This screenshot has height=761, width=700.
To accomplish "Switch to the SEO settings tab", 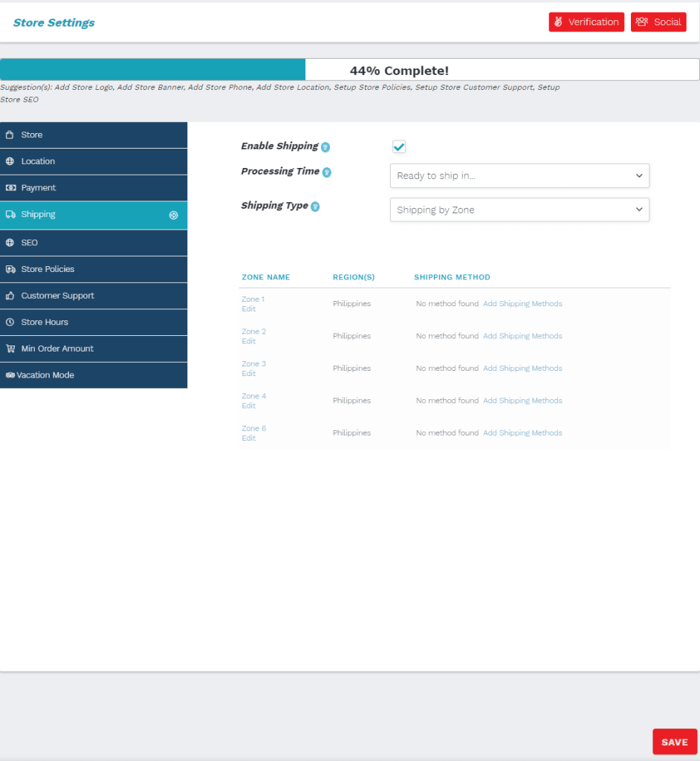I will (30, 243).
